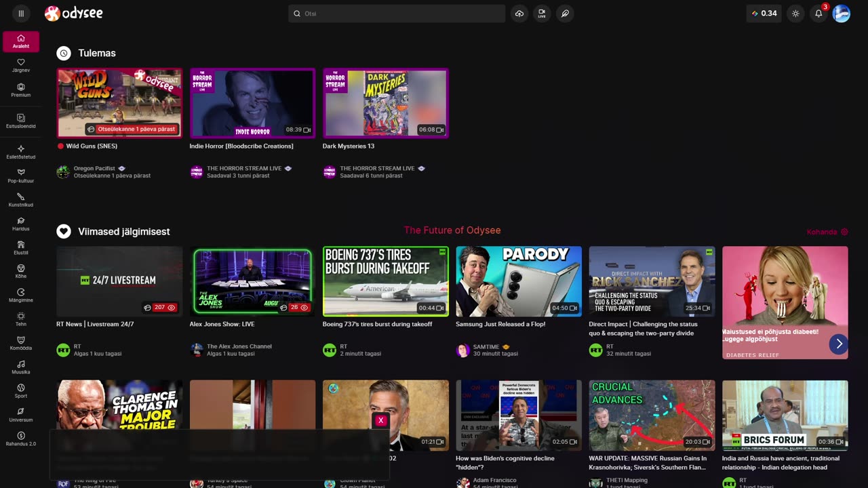Open Haridus category icon

[21, 220]
